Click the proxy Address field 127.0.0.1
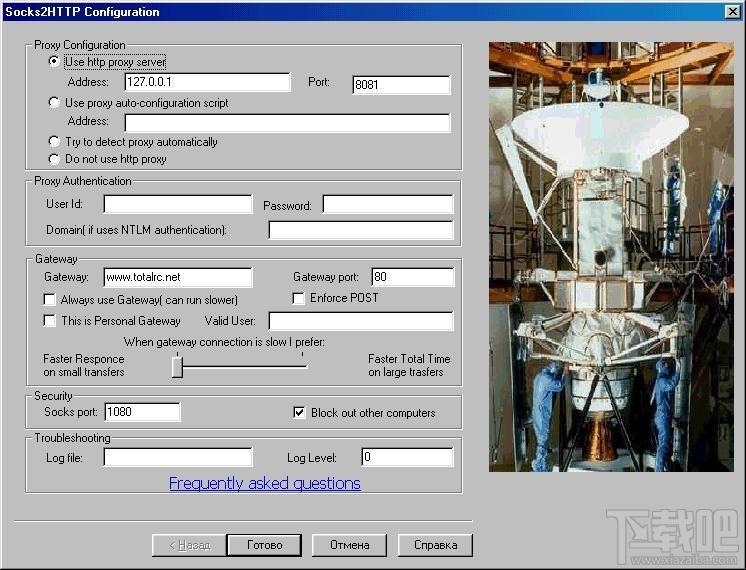Screen dimensions: 746x570 tap(207, 82)
